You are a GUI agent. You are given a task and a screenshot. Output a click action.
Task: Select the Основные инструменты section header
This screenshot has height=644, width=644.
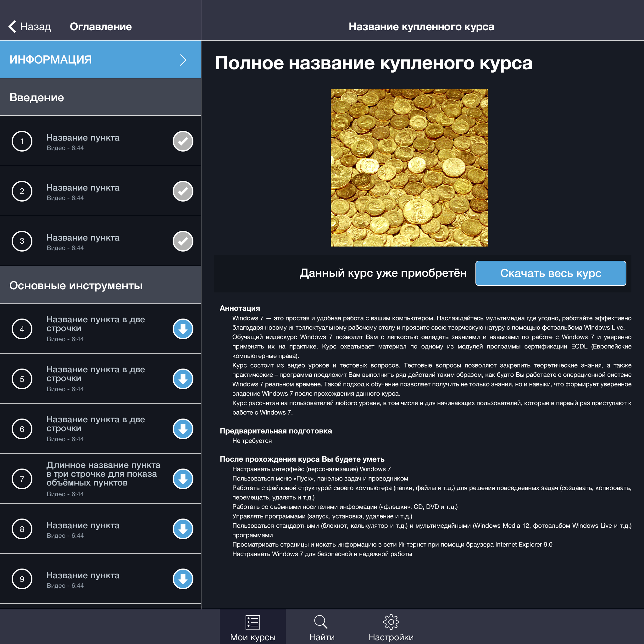coord(101,285)
